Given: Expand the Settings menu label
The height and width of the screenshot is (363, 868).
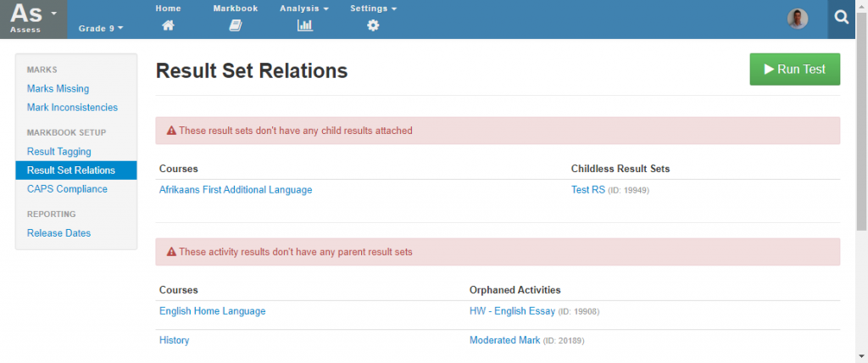Looking at the screenshot, I should 374,8.
